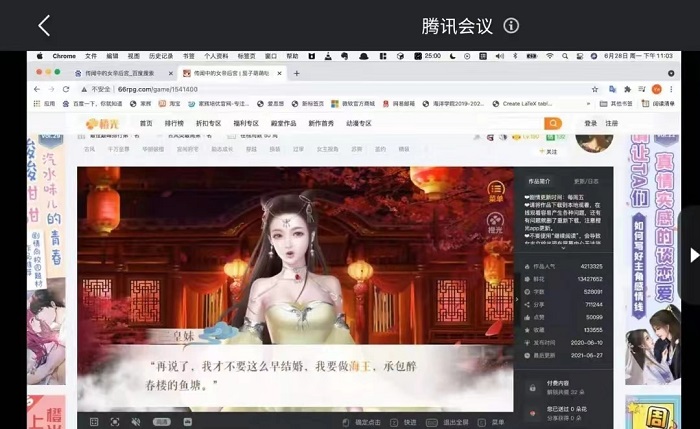Image resolution: width=700 pixels, height=429 pixels.
Task: Click the site search input field
Action: click(x=509, y=123)
